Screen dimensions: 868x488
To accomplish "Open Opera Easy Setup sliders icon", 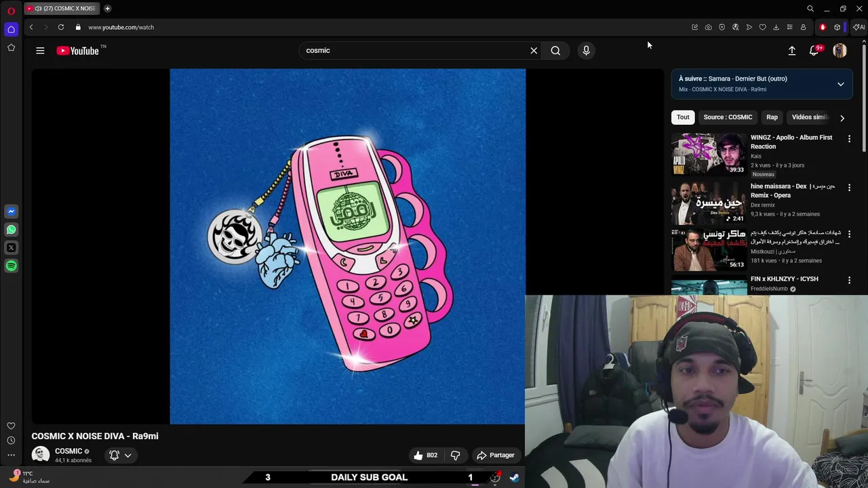I will click(789, 27).
